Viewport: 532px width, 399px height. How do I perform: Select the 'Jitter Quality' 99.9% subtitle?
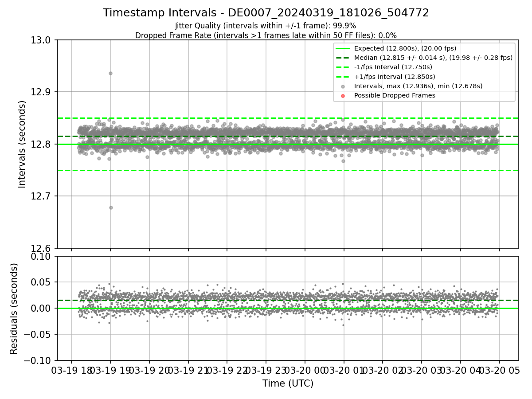pos(266,26)
